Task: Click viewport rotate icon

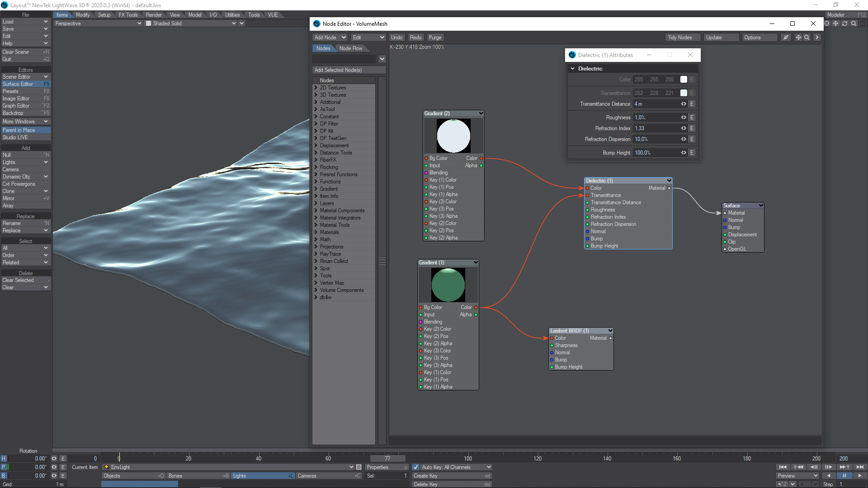Action: pyautogui.click(x=845, y=23)
